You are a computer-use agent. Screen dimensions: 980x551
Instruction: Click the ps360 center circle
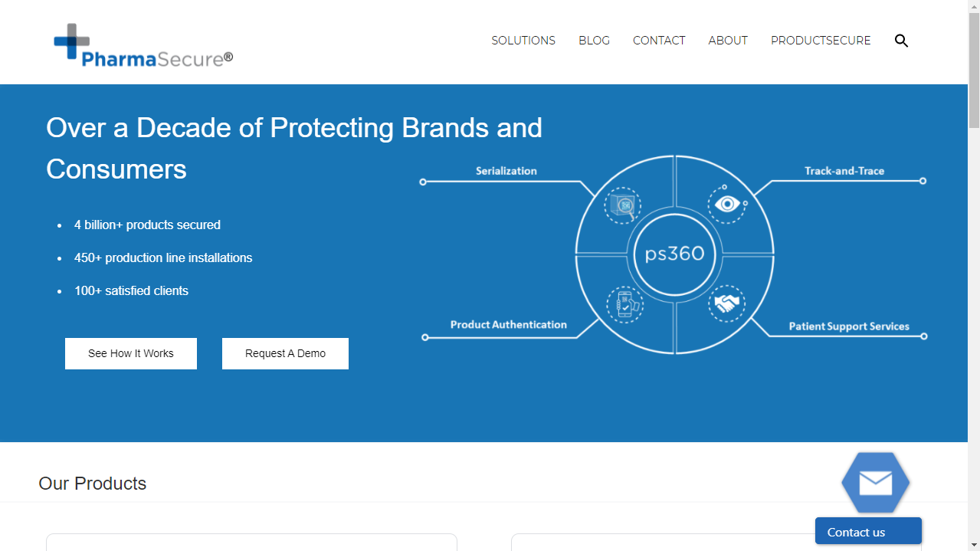[x=674, y=254]
